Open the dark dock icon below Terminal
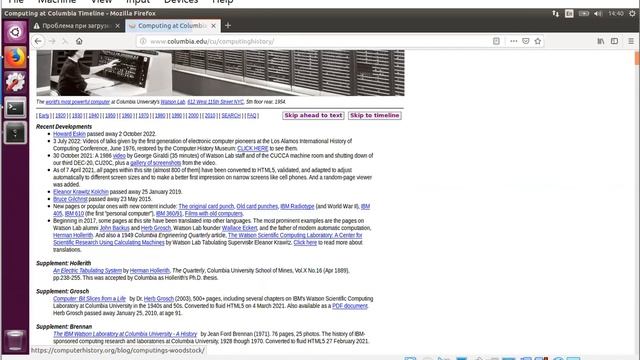640x360 pixels. [15, 133]
